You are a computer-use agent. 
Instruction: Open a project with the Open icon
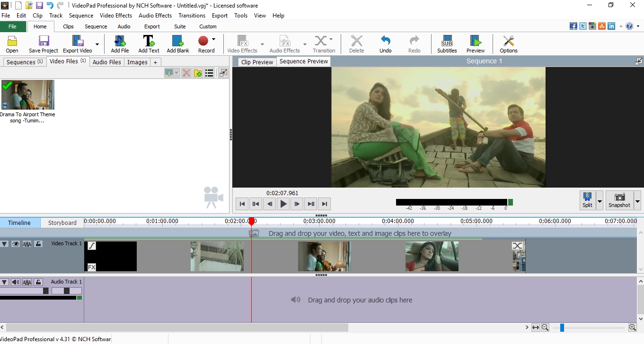(x=12, y=44)
